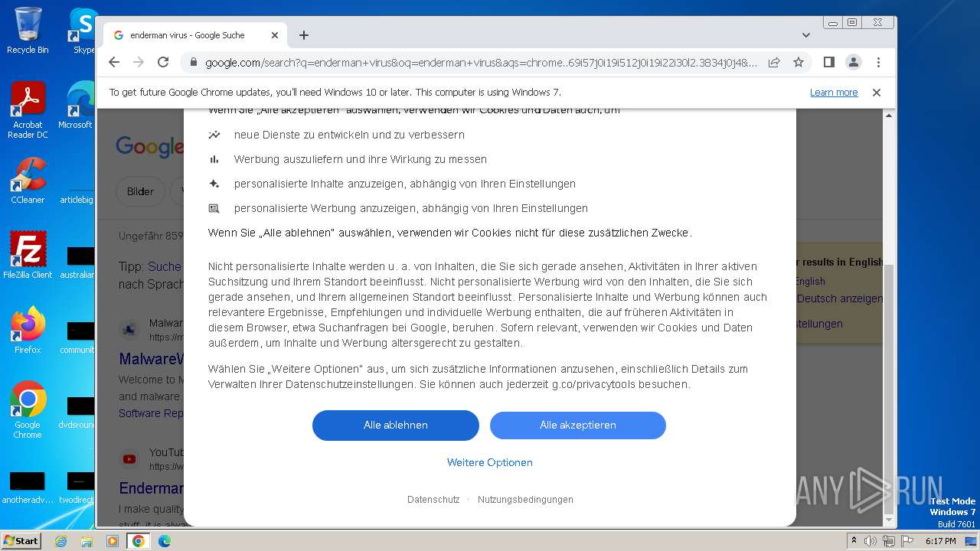This screenshot has height=551, width=980.
Task: Open Chrome profile menu
Action: [x=853, y=62]
